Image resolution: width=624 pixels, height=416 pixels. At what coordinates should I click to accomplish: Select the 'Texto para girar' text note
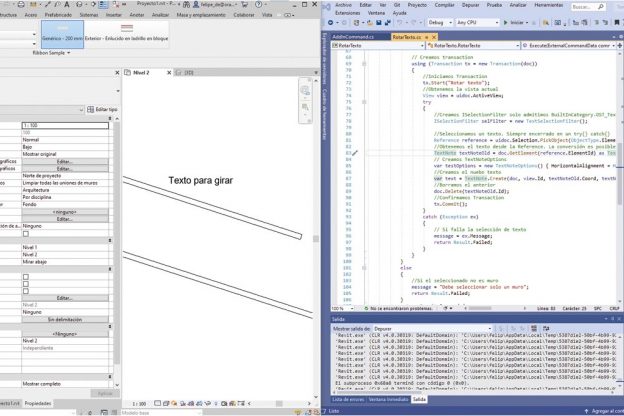[201, 180]
